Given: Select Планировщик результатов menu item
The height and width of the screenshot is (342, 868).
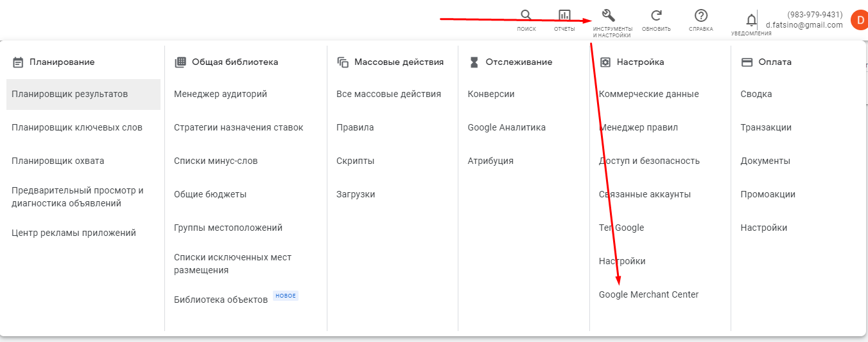Looking at the screenshot, I should tap(70, 94).
